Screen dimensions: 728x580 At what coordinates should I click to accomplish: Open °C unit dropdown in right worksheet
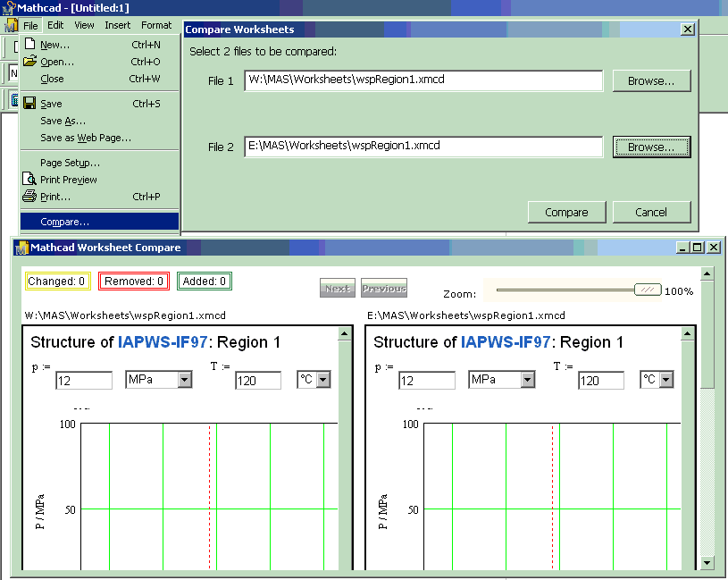(x=666, y=380)
